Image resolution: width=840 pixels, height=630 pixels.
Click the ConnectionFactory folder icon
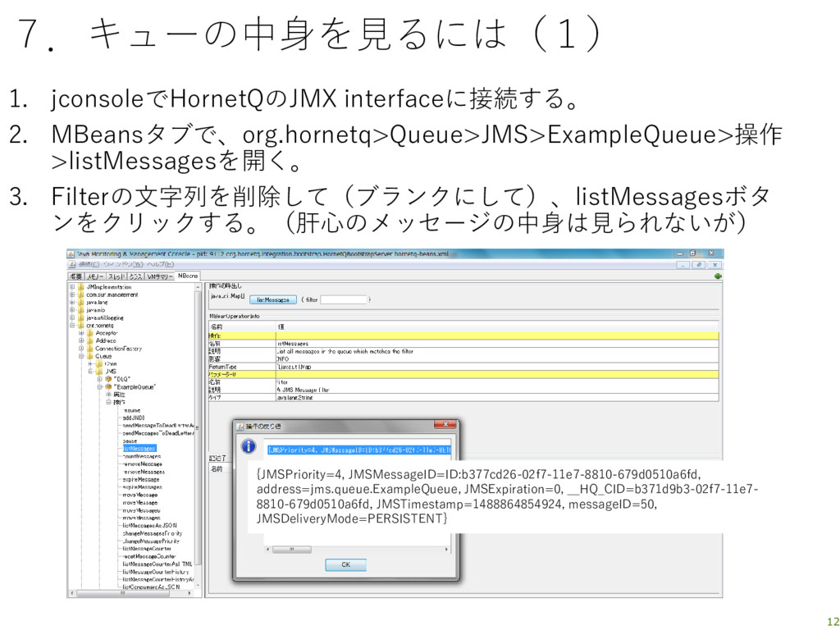coord(90,348)
